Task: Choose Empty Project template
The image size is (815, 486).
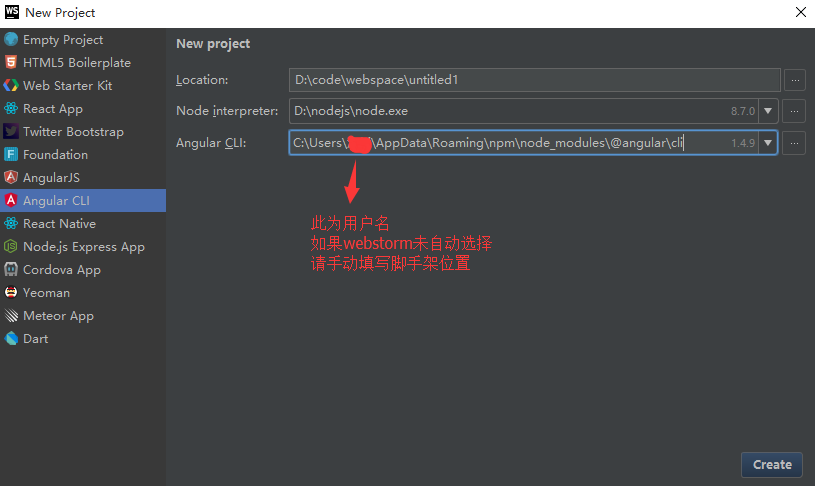Action: point(83,40)
